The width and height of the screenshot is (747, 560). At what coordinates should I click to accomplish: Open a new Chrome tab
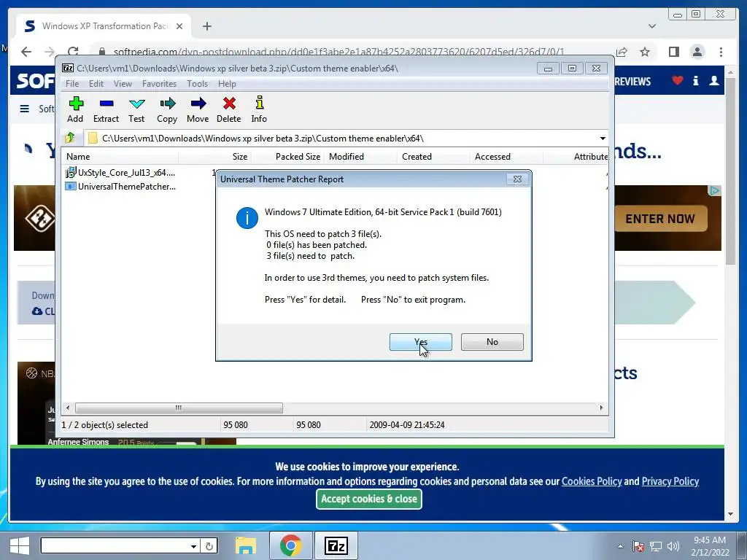coord(206,26)
